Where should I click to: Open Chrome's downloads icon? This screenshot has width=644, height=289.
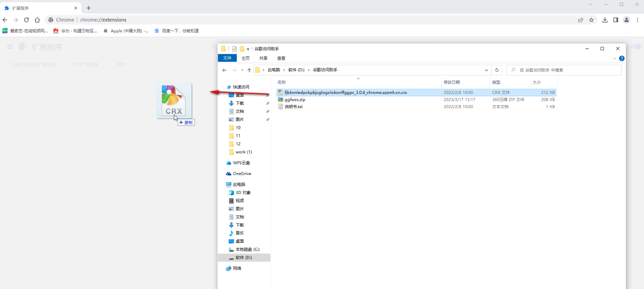(x=605, y=20)
